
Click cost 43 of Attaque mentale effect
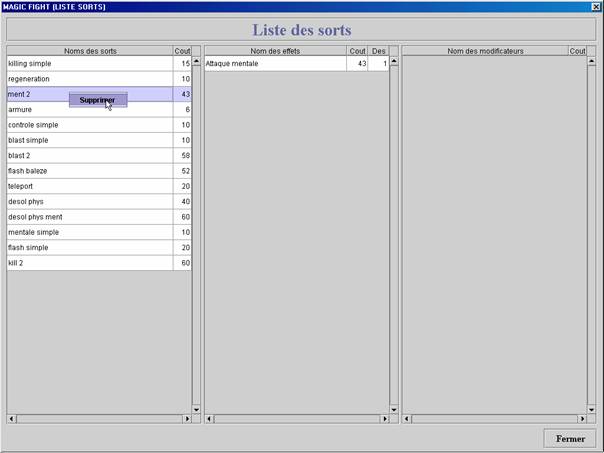point(357,64)
